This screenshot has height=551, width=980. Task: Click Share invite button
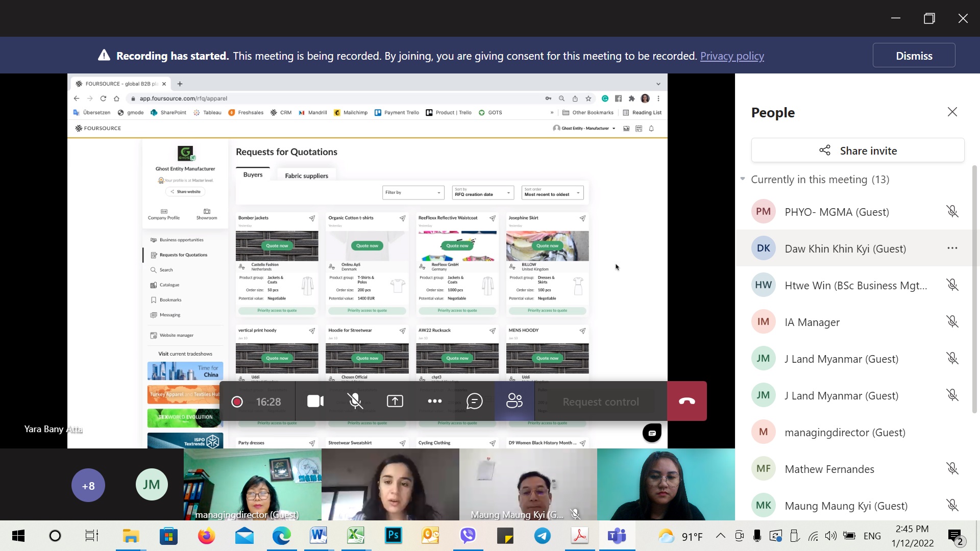click(x=858, y=151)
